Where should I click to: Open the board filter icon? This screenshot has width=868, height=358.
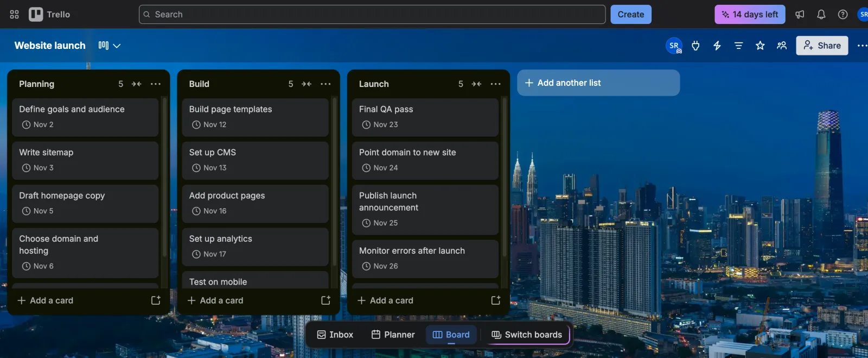[738, 46]
